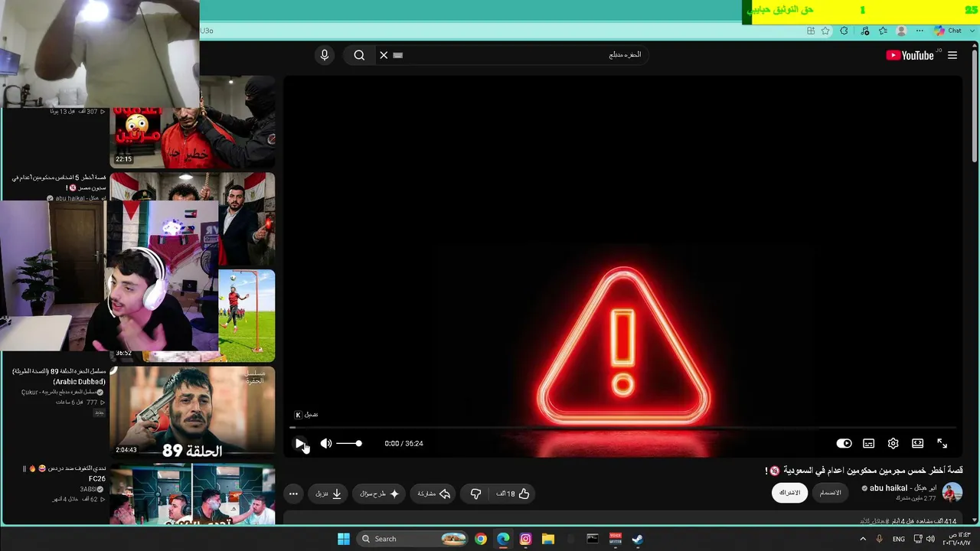Open the player settings gear
This screenshot has height=551, width=980.
[x=893, y=443]
